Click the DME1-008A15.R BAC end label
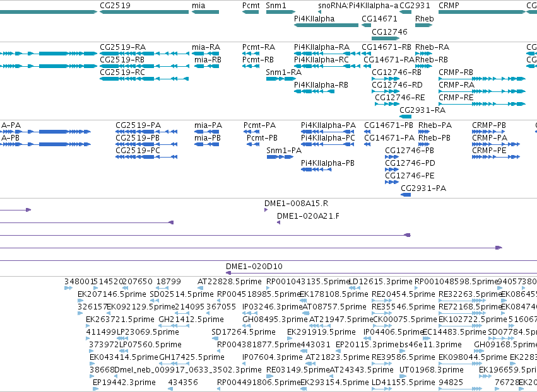This screenshot has width=537, height=392. [x=296, y=204]
